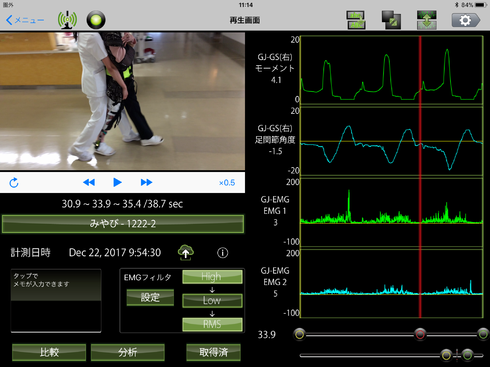Toggle the High EMG filter
Viewport: 490px width, 367px height.
click(x=212, y=277)
